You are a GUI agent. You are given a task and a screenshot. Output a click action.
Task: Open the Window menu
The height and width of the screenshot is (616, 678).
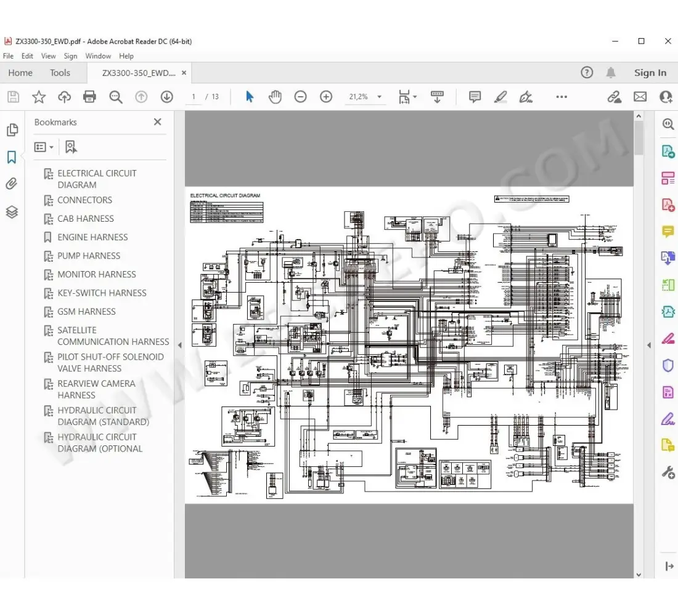click(98, 56)
